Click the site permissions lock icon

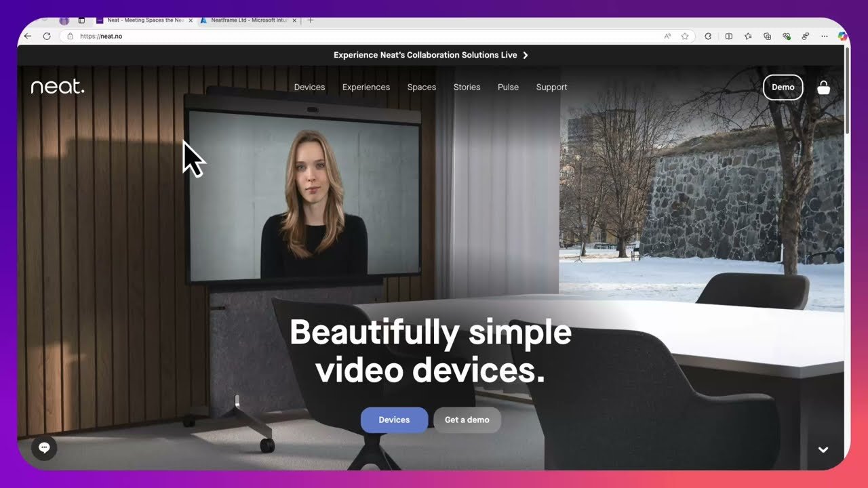72,36
